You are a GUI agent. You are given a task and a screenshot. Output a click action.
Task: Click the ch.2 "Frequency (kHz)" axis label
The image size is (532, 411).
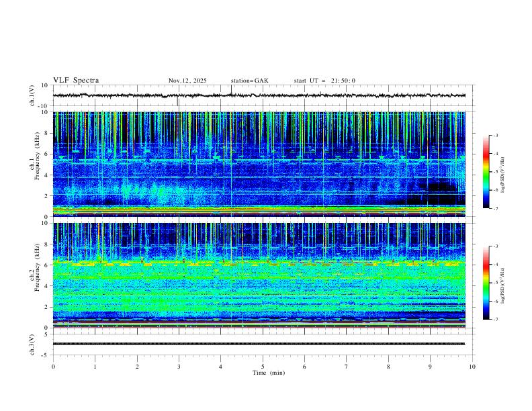click(x=37, y=267)
